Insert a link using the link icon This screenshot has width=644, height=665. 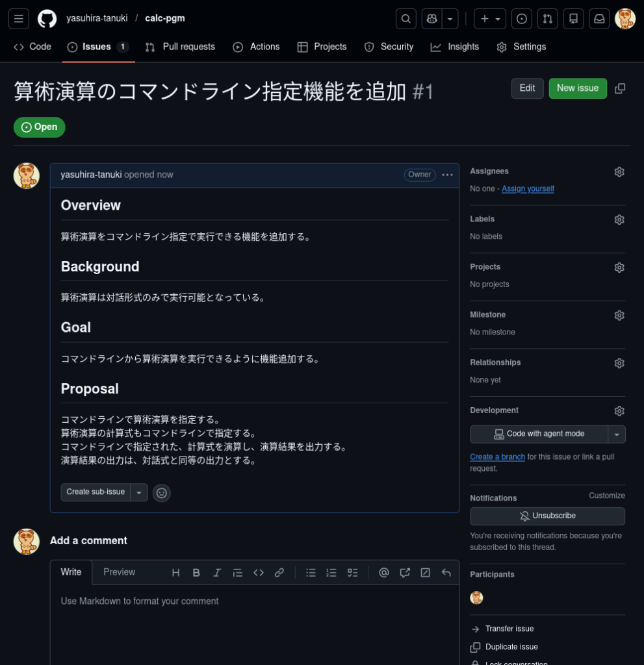279,573
